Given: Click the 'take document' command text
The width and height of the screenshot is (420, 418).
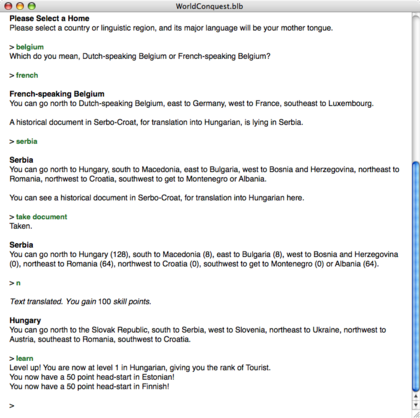Looking at the screenshot, I should tap(42, 217).
